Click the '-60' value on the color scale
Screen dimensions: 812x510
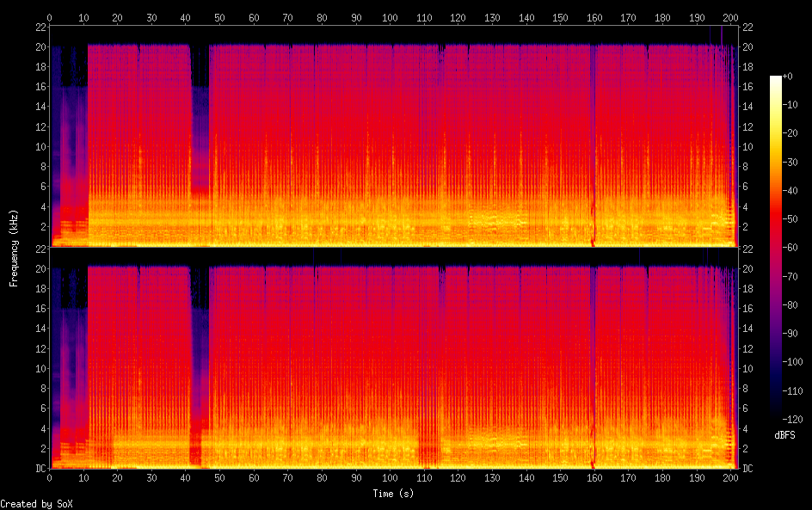790,248
